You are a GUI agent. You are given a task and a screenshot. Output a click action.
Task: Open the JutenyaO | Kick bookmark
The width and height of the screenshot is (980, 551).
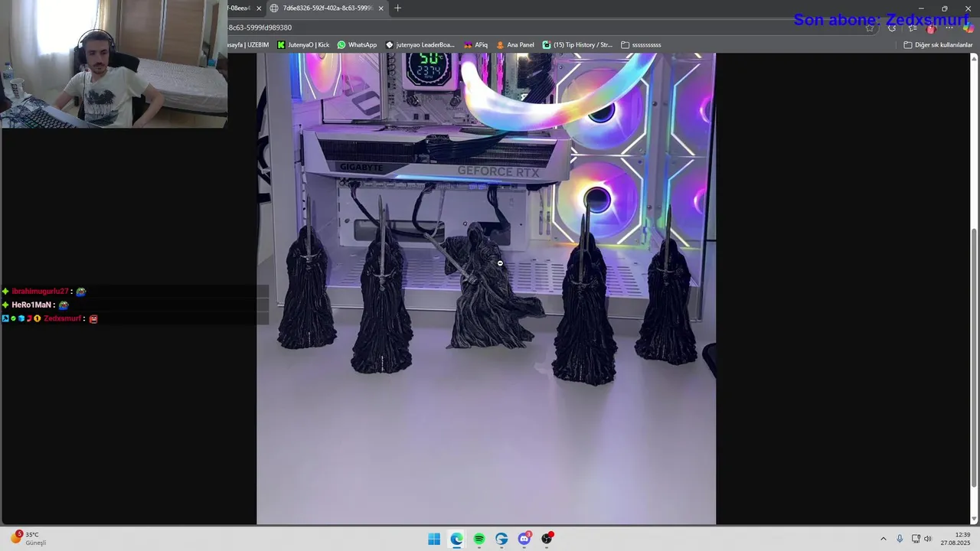(x=303, y=45)
